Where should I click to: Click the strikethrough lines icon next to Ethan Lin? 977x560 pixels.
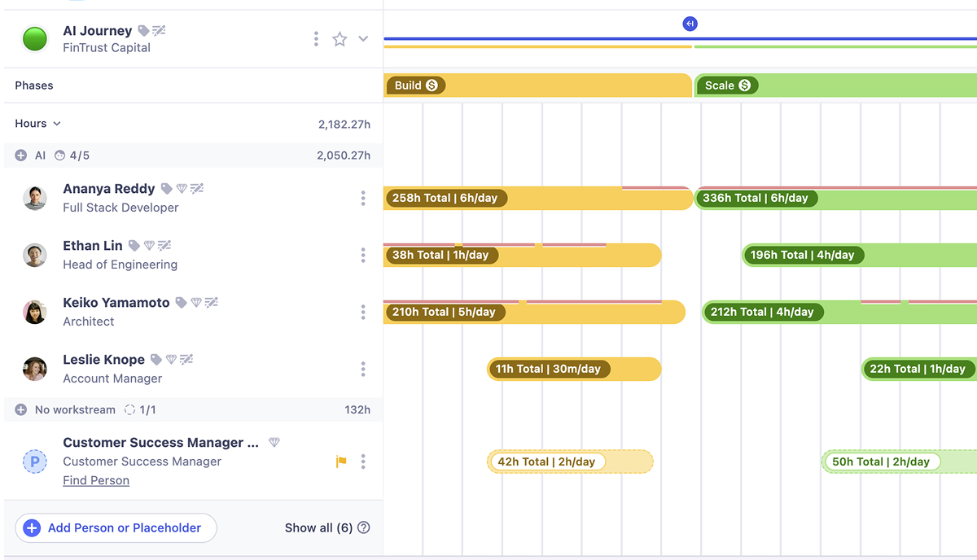click(x=164, y=246)
